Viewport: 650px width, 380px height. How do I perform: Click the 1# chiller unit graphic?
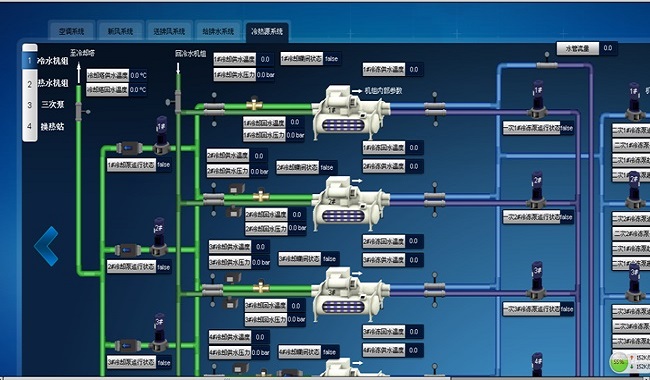pos(351,113)
